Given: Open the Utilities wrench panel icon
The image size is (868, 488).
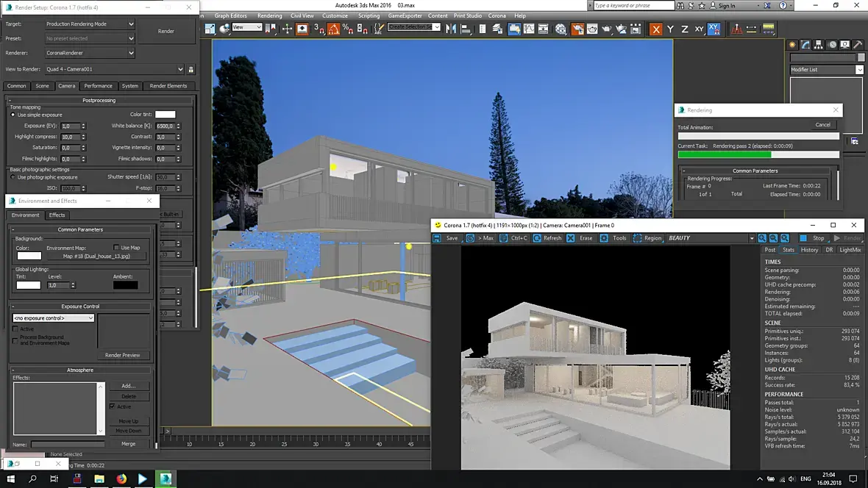Looking at the screenshot, I should tap(857, 45).
